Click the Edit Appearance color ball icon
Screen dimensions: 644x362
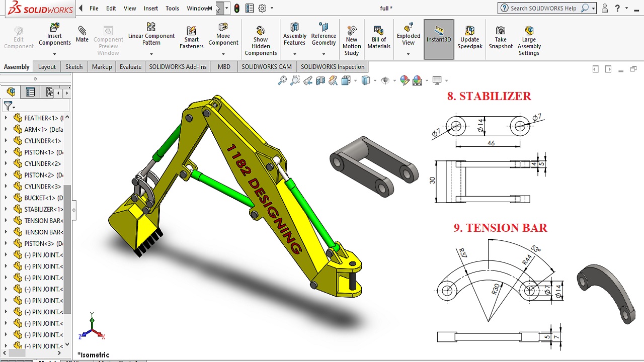pyautogui.click(x=405, y=80)
